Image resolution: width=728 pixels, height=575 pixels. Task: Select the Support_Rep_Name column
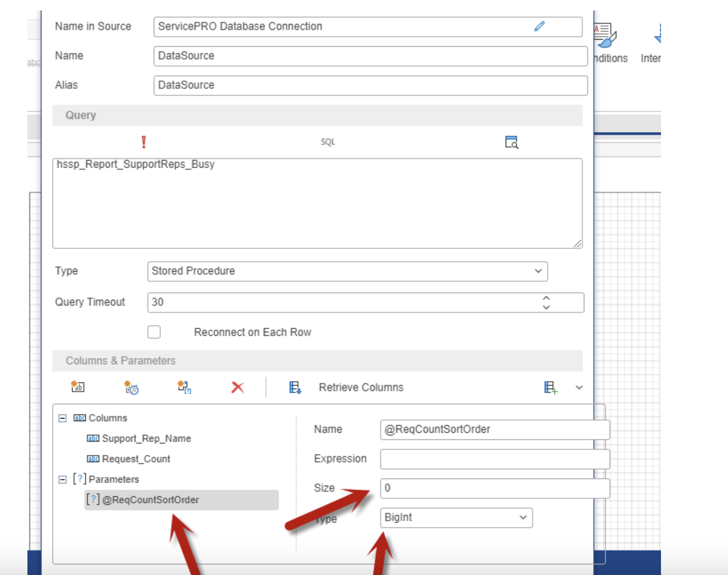(x=146, y=438)
